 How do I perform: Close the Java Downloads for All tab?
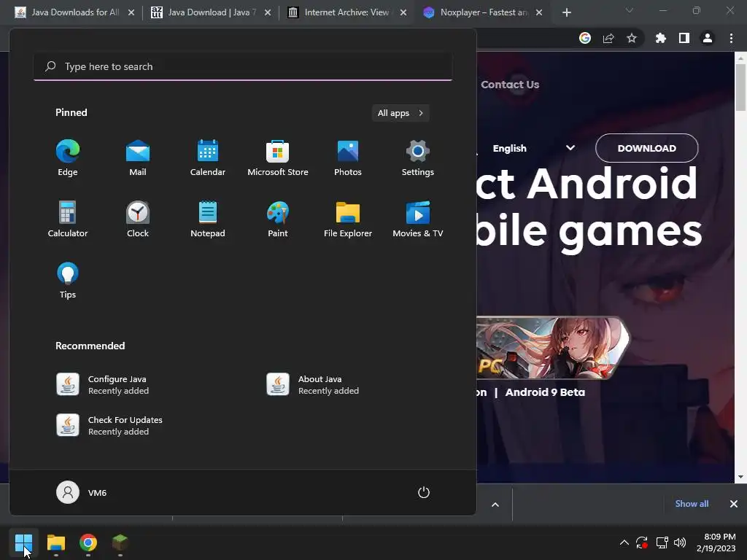131,13
